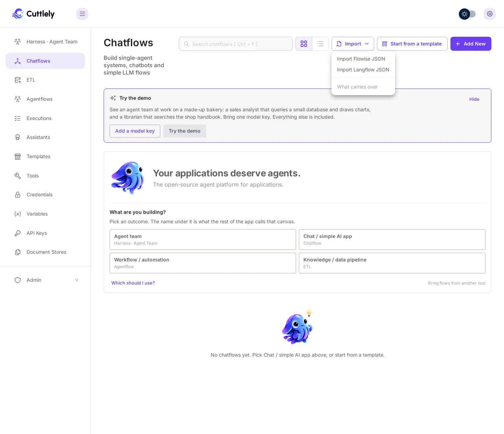Image resolution: width=504 pixels, height=434 pixels.
Task: Click the Import file icon
Action: tap(339, 44)
